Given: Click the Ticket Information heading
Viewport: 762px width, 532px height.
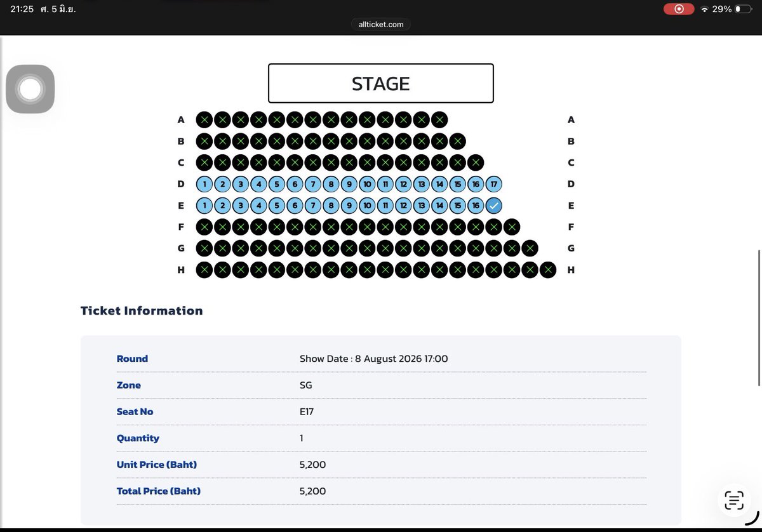Looking at the screenshot, I should point(142,310).
